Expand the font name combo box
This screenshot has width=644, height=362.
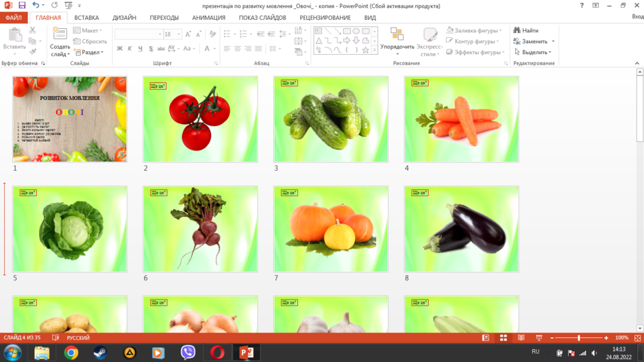click(x=160, y=34)
